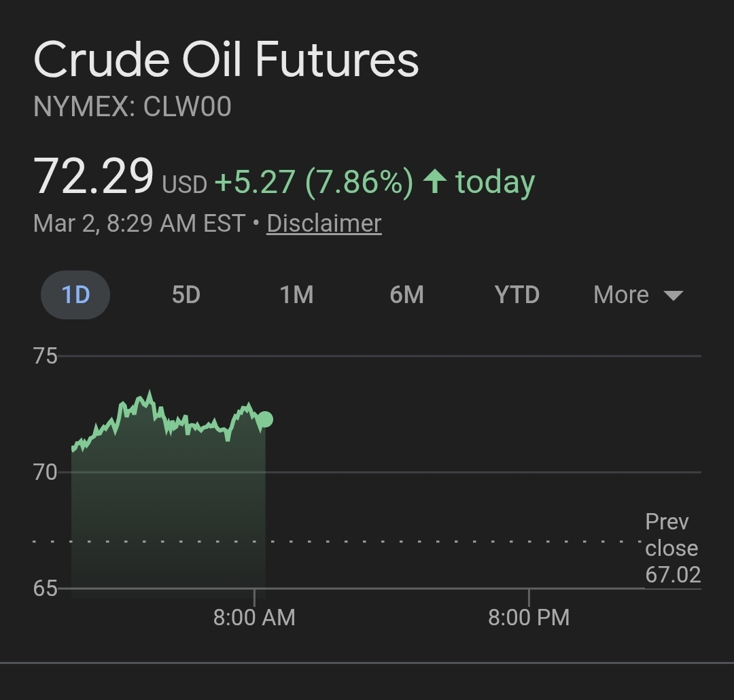
Task: Click the Crude Oil Futures title
Action: coord(226,60)
